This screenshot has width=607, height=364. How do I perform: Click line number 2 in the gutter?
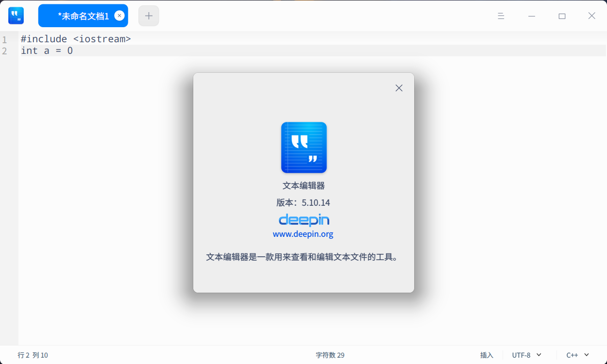point(5,50)
